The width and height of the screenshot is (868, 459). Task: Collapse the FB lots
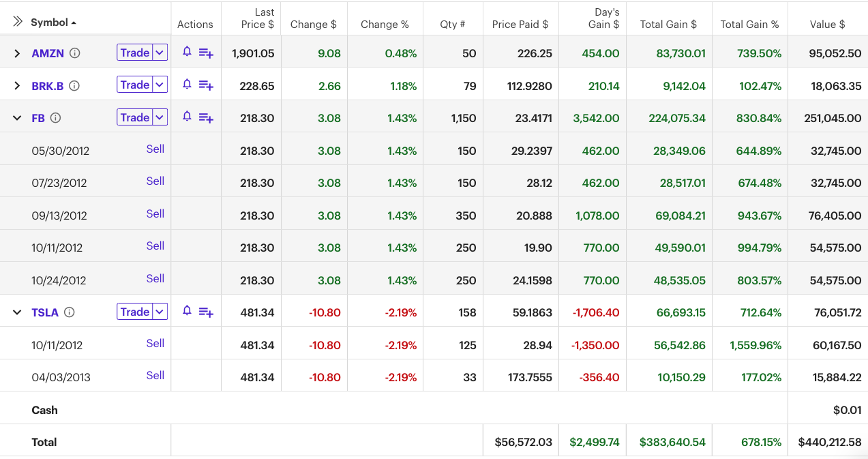[17, 118]
